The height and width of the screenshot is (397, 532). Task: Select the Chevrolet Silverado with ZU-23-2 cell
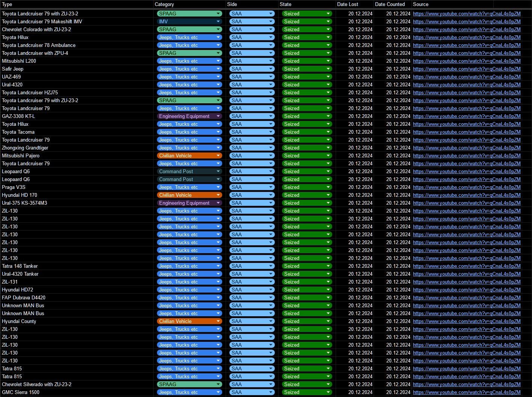coord(77,384)
